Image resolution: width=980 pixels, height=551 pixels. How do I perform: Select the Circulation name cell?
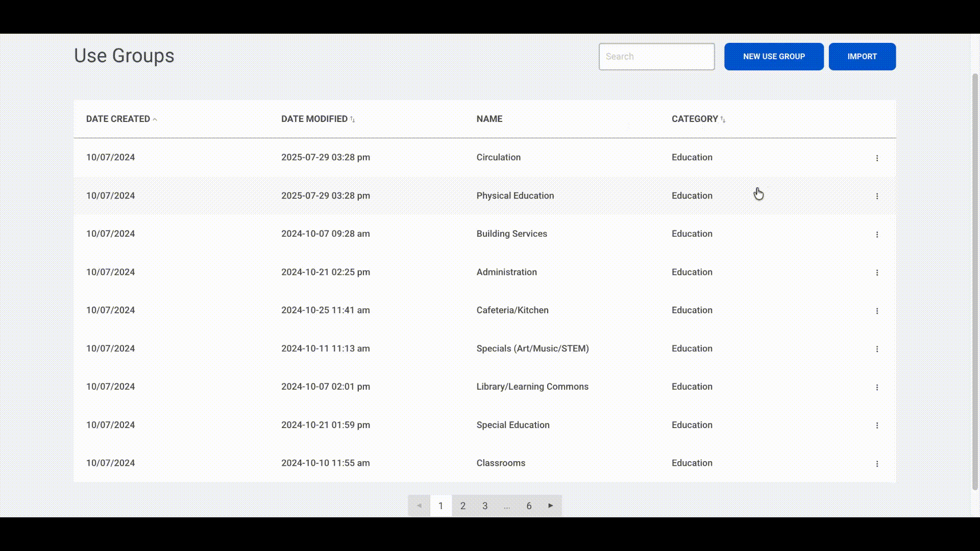pos(499,157)
